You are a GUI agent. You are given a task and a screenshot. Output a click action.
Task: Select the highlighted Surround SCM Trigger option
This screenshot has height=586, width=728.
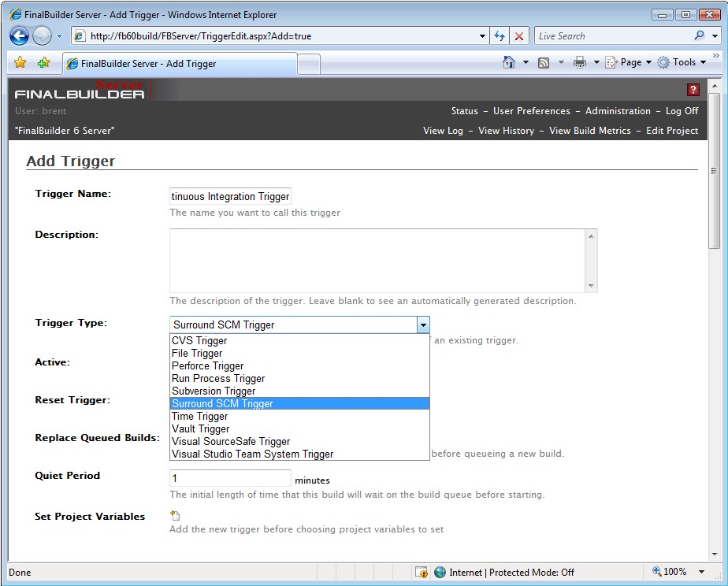pos(299,403)
